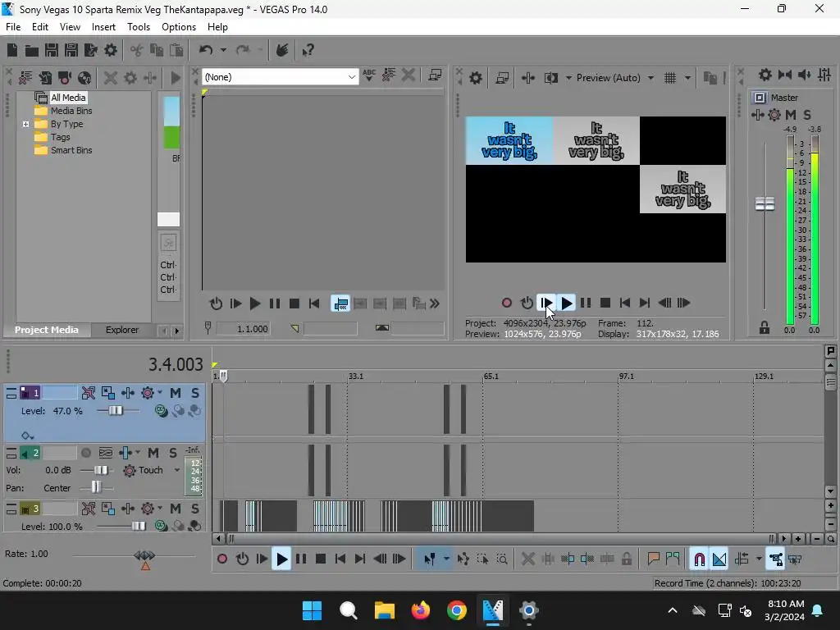The image size is (840, 630).
Task: Click the Trimmer cursor position field 1.1.000
Action: tap(243, 329)
